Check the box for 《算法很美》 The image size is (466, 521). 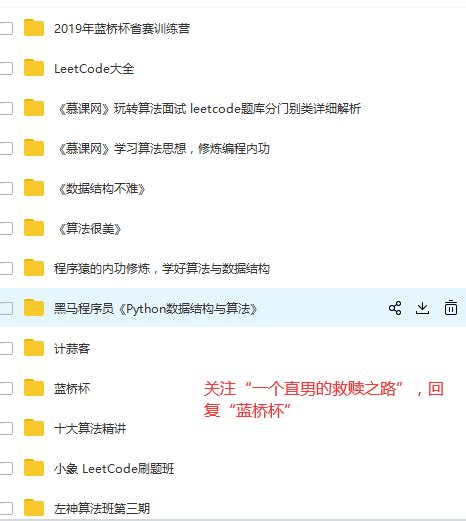pos(6,228)
